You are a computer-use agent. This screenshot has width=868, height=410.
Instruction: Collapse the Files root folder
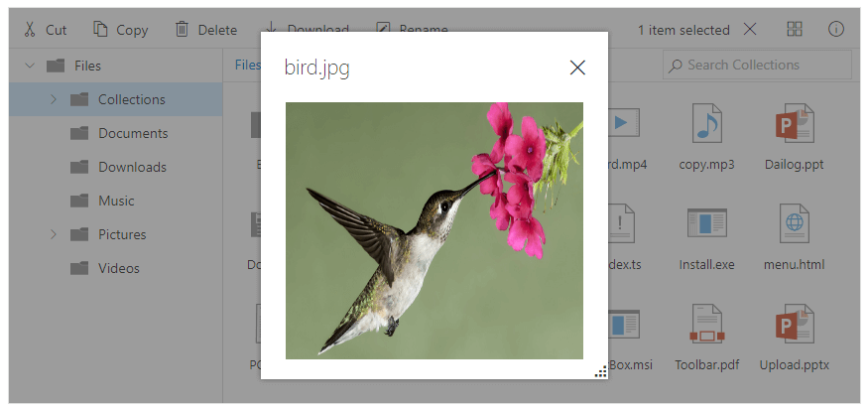pyautogui.click(x=30, y=66)
